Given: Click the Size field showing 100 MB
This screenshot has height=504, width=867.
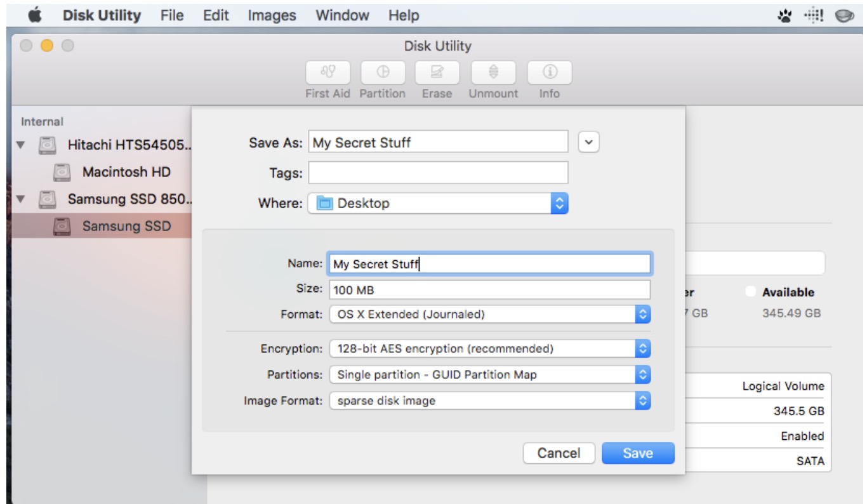Looking at the screenshot, I should tap(489, 289).
